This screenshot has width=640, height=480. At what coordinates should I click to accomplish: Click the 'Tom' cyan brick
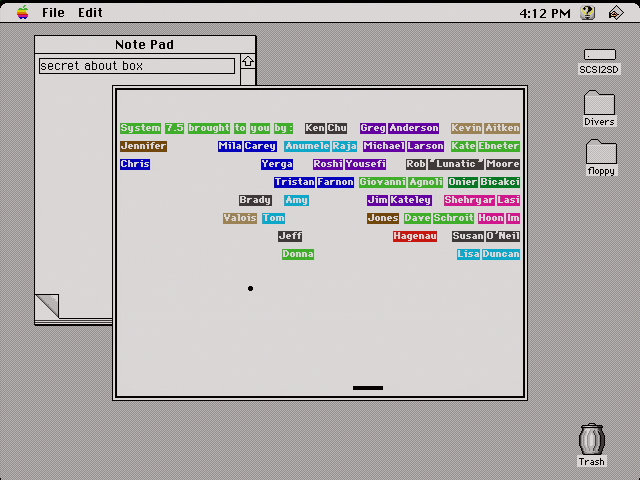pos(273,218)
